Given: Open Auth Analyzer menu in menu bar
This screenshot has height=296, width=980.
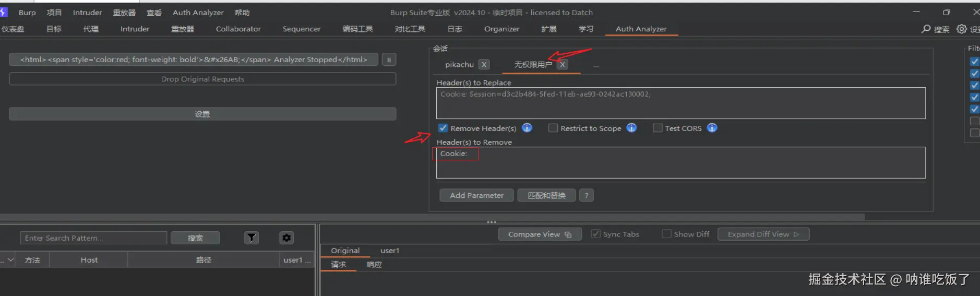Looking at the screenshot, I should click(x=198, y=13).
